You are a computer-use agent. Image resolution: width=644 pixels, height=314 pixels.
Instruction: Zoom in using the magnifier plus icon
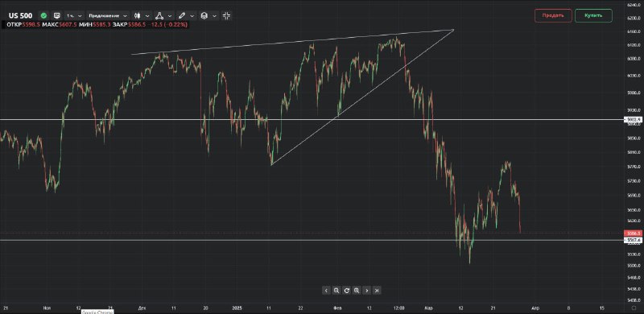[x=357, y=291]
